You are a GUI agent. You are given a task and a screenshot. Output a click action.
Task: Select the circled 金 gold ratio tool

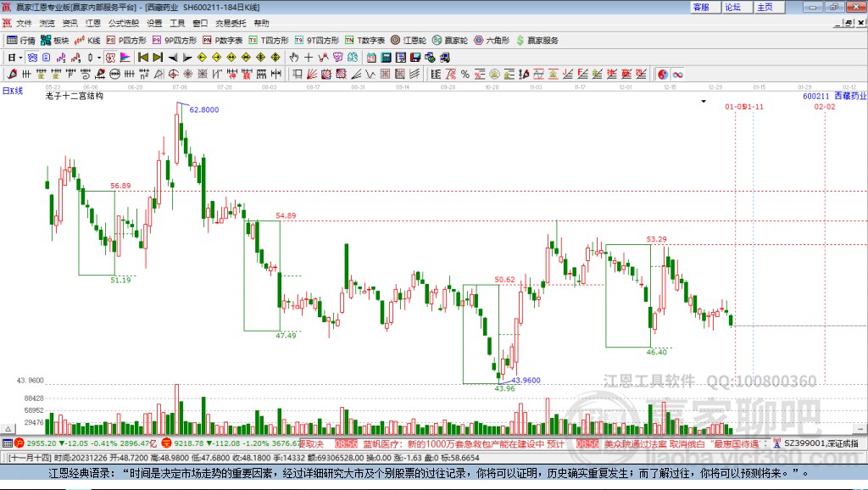pos(494,75)
